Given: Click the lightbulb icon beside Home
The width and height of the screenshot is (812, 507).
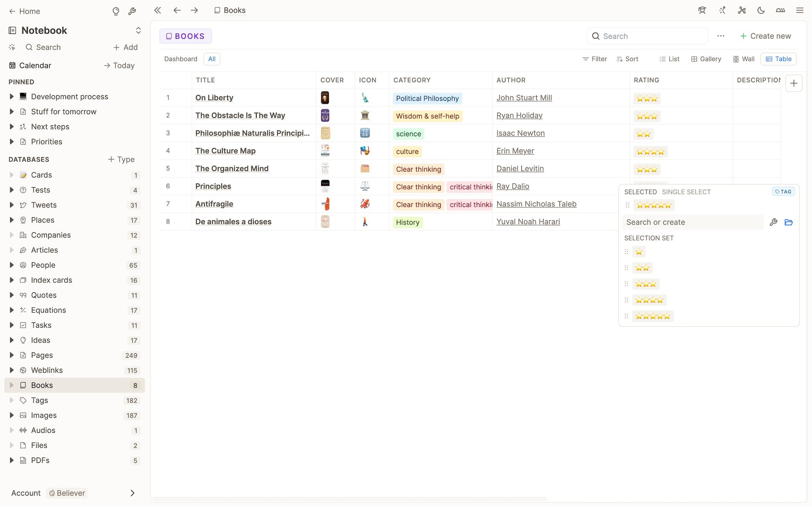Looking at the screenshot, I should [116, 11].
